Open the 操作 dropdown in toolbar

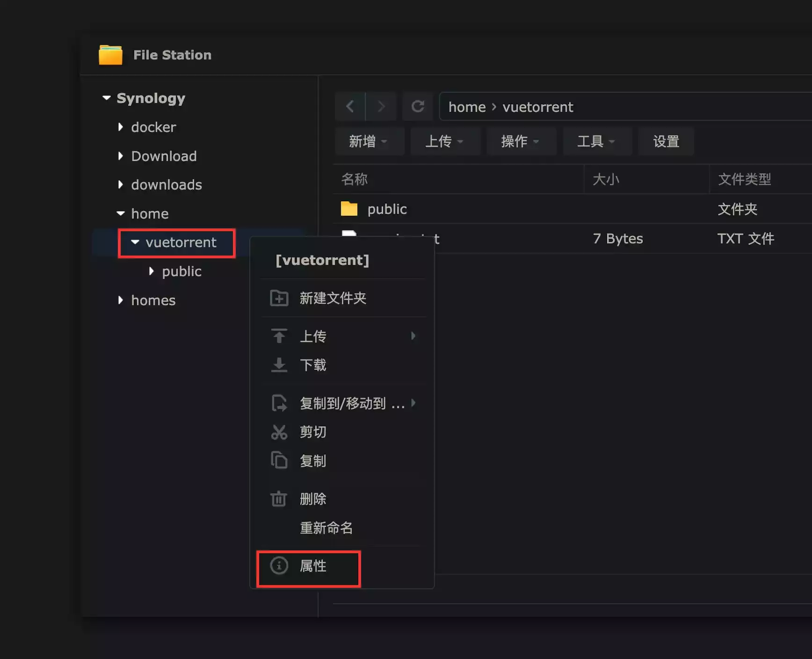point(521,141)
